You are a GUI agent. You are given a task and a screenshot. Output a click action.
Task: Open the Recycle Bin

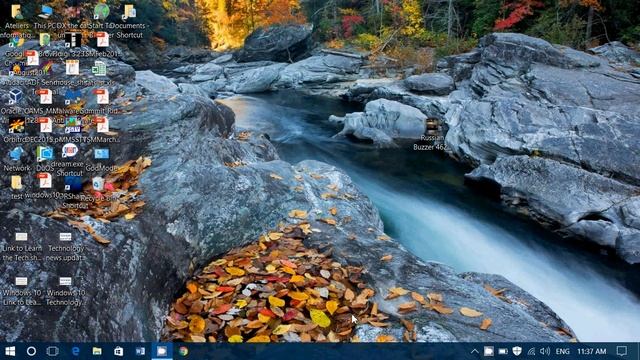tap(98, 184)
